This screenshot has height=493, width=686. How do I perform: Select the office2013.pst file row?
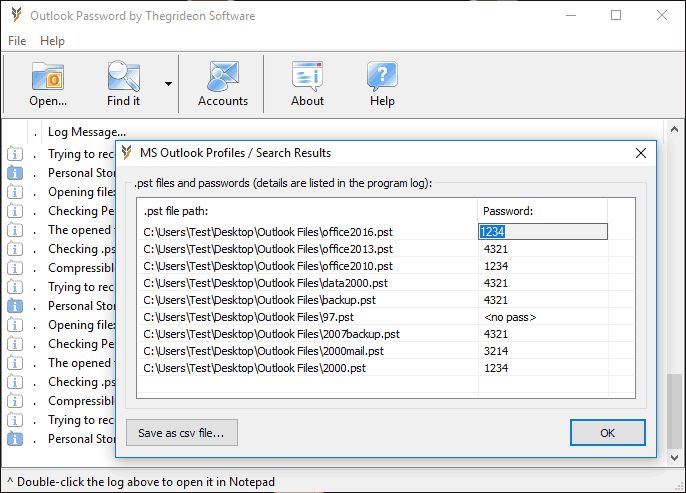386,249
